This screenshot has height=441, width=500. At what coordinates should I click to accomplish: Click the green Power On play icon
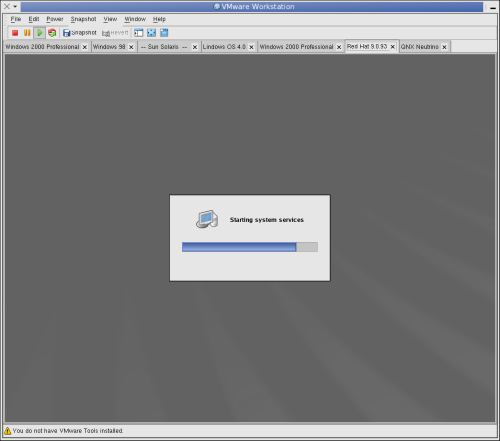point(40,33)
